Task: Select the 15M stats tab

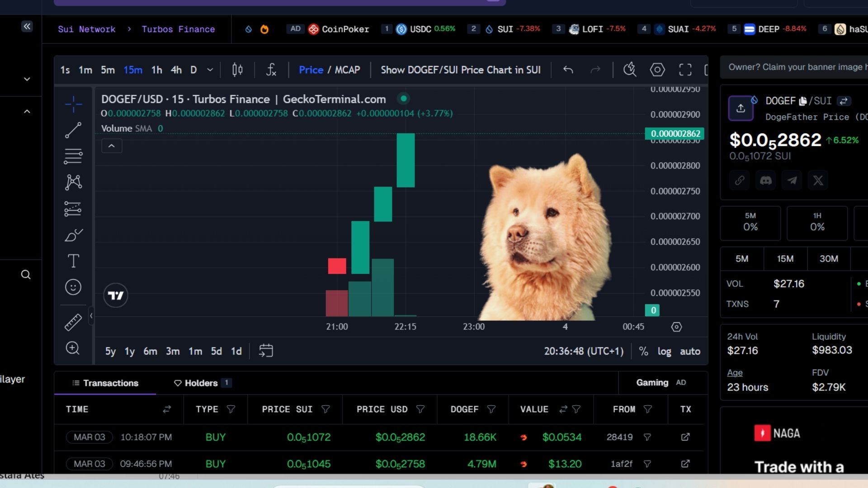Action: coord(785,258)
